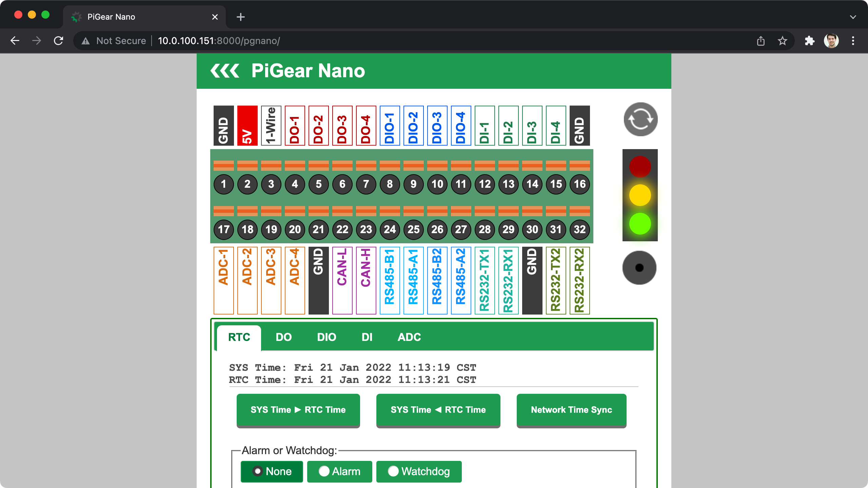Click the red traffic light indicator
Viewport: 868px width, 488px height.
coord(639,166)
